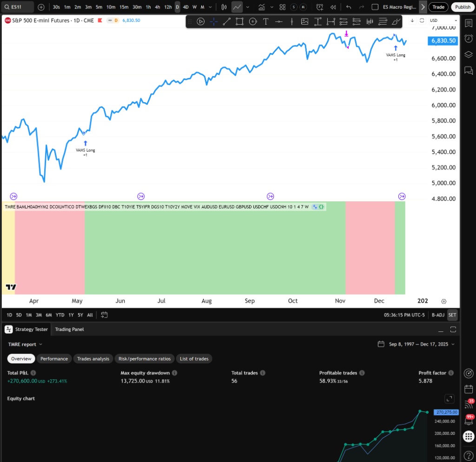Click the bar replay rewind icon
This screenshot has height=462, width=476.
[x=333, y=7]
